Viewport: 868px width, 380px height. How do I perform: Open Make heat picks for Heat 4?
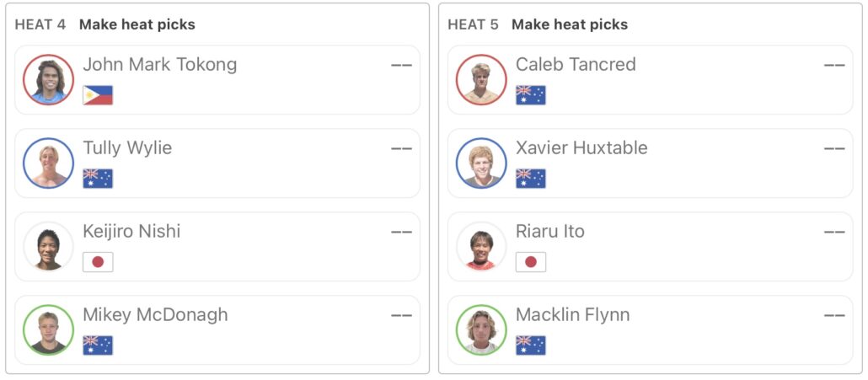137,24
